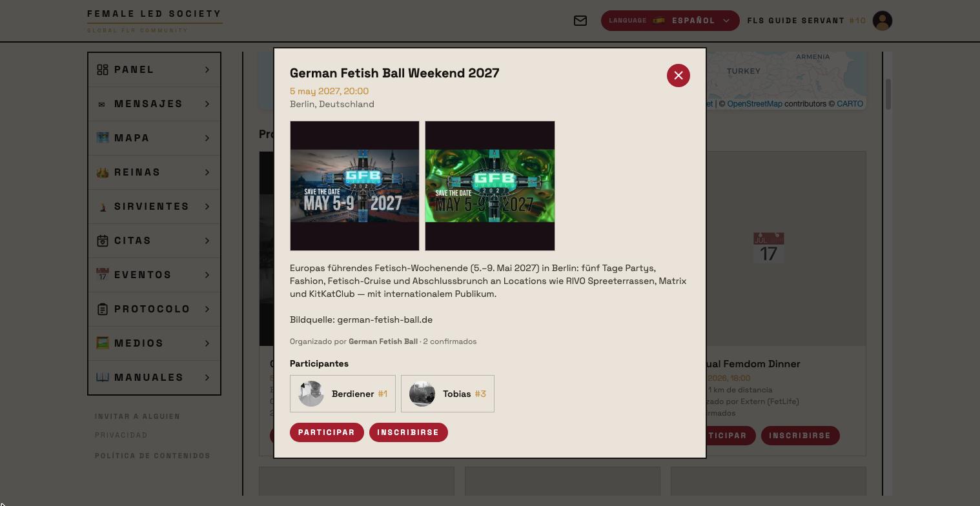Click the Female Led Society logo
The image size is (980, 506).
point(154,21)
